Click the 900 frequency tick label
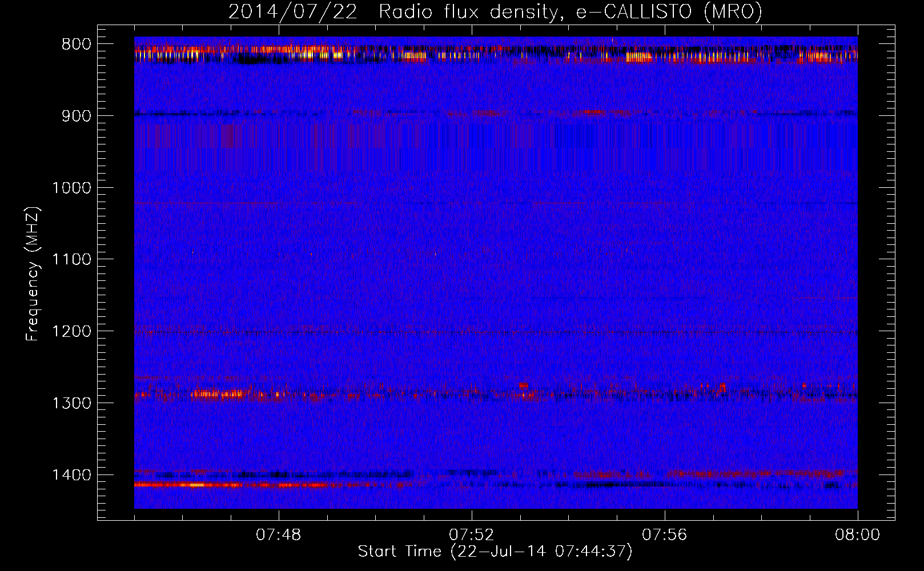The width and height of the screenshot is (924, 571). click(x=77, y=116)
